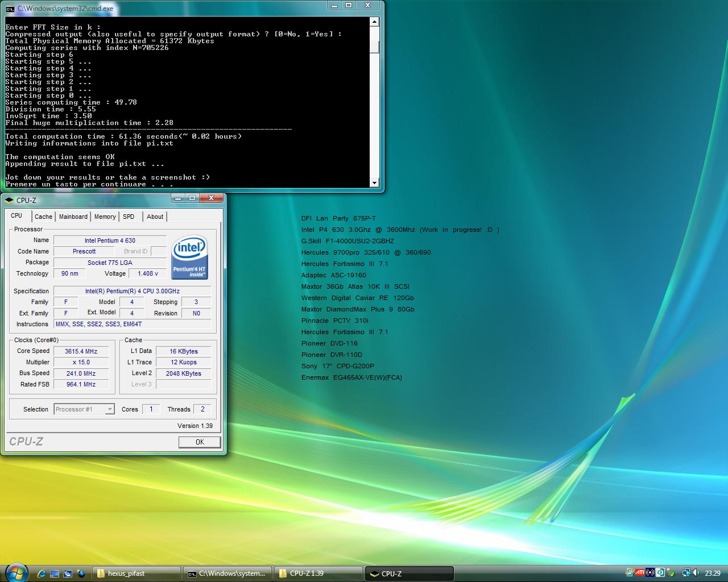
Task: Click the Windows Sidebar tray icon
Action: [629, 572]
